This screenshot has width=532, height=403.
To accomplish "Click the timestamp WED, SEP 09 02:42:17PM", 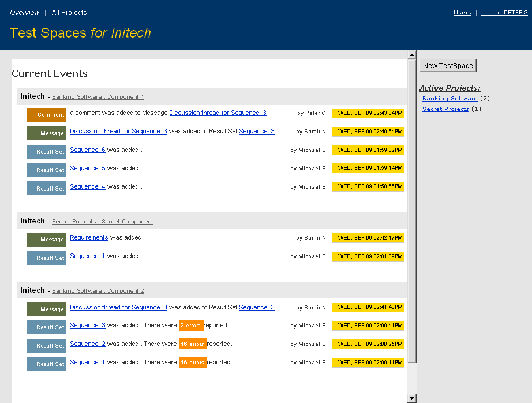I will tap(369, 238).
